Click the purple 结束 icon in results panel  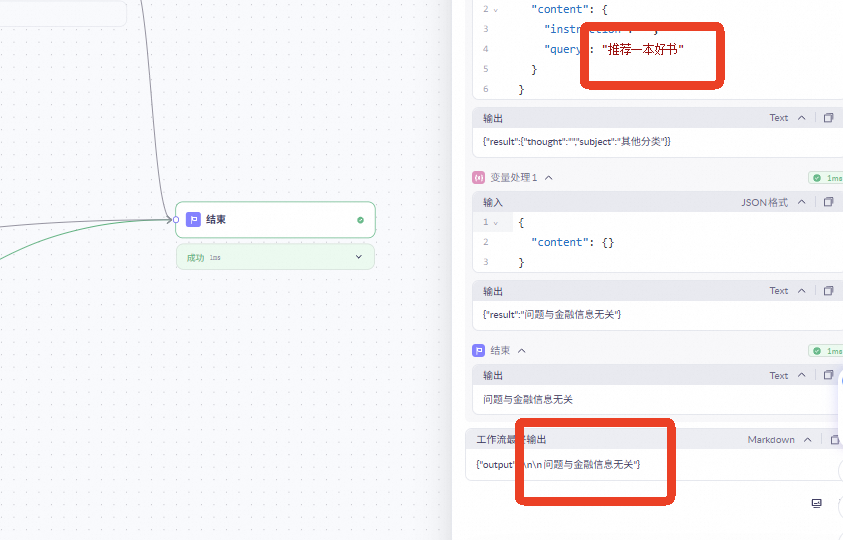pos(478,351)
